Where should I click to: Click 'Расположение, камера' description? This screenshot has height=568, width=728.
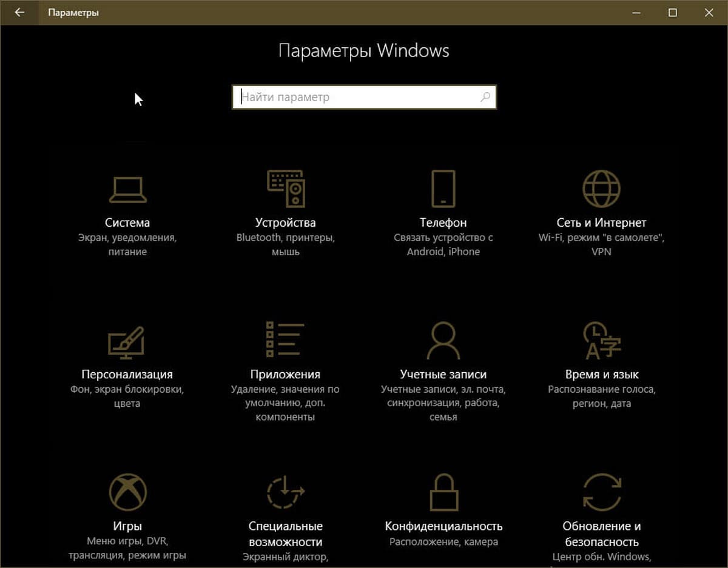tap(443, 542)
